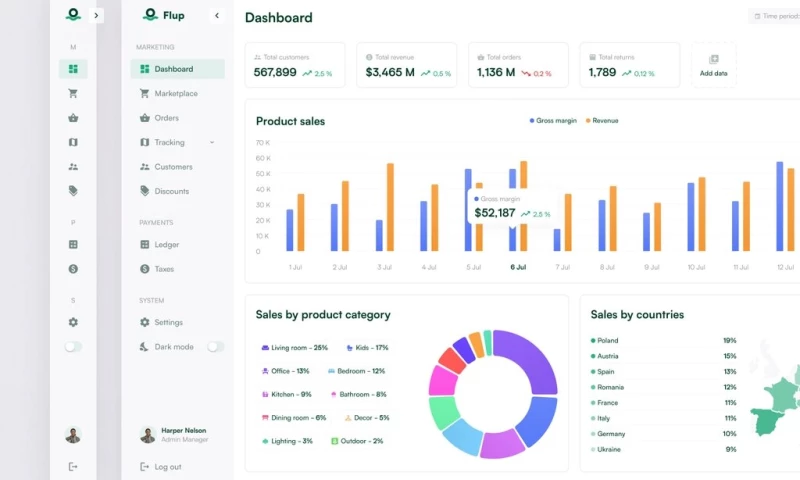Image resolution: width=800 pixels, height=480 pixels.
Task: Open the discount tag icon in mini sidebar
Action: click(73, 191)
